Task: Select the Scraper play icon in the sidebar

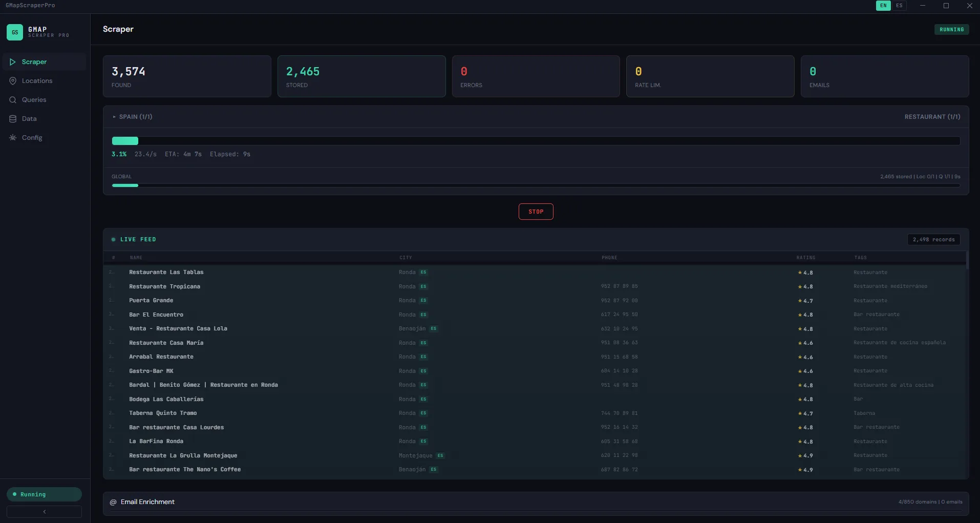Action: click(13, 61)
